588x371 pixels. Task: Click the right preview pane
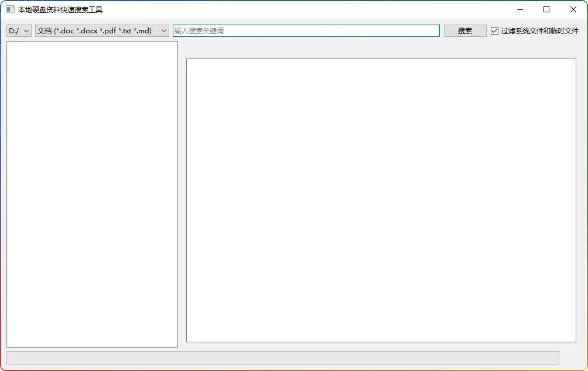click(x=381, y=200)
